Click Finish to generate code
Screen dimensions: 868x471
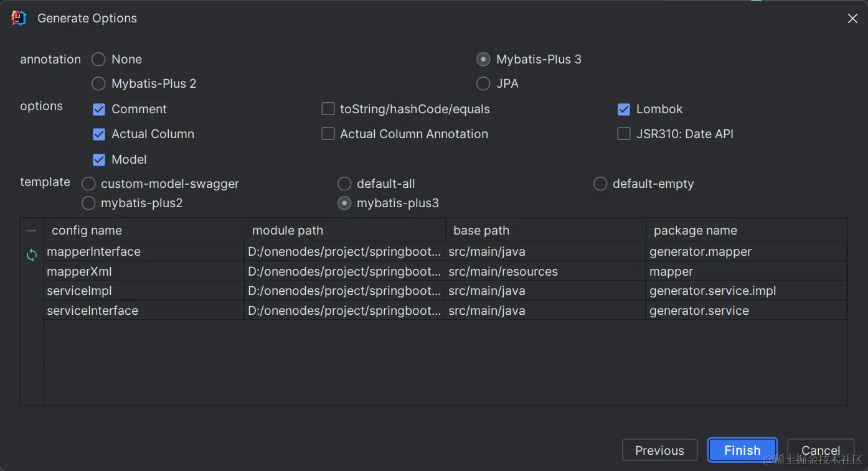click(742, 450)
